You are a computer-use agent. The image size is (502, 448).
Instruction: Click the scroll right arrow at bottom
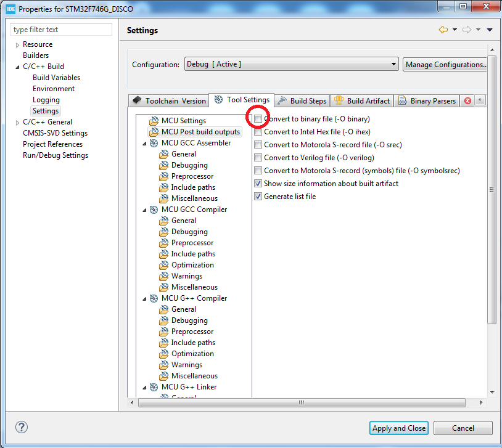pos(481,402)
